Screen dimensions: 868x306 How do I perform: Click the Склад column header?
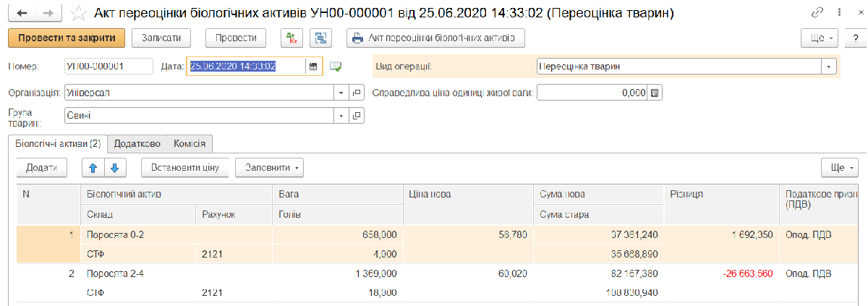pos(137,214)
